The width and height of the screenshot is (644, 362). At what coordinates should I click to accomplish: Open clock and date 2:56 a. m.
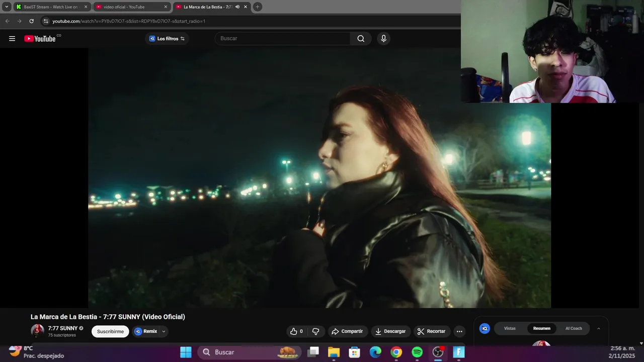coord(622,352)
